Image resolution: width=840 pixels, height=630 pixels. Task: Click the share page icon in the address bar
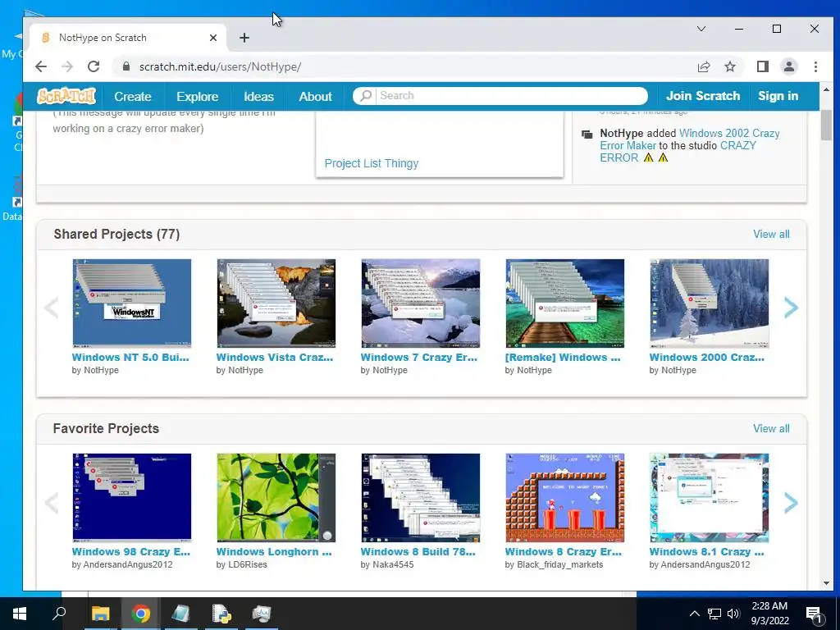(703, 66)
